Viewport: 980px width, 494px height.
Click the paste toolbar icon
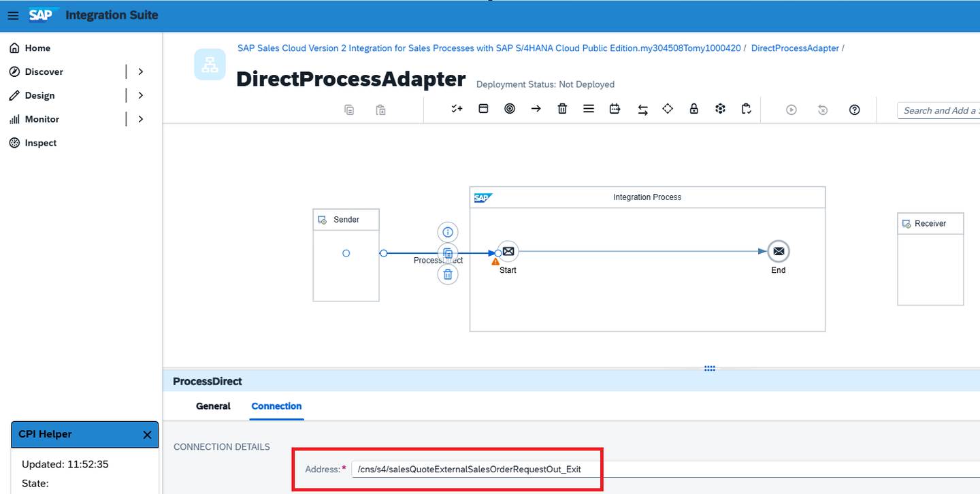[x=381, y=110]
